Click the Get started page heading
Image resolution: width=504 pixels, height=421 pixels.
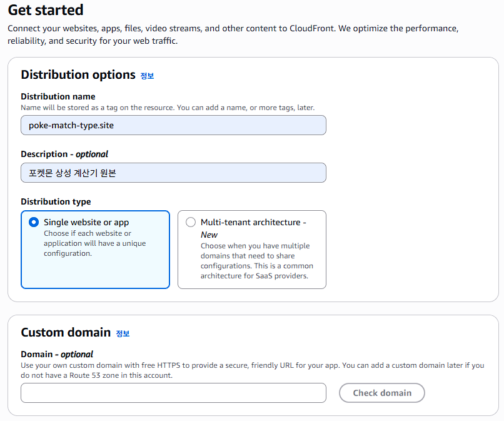tap(46, 10)
